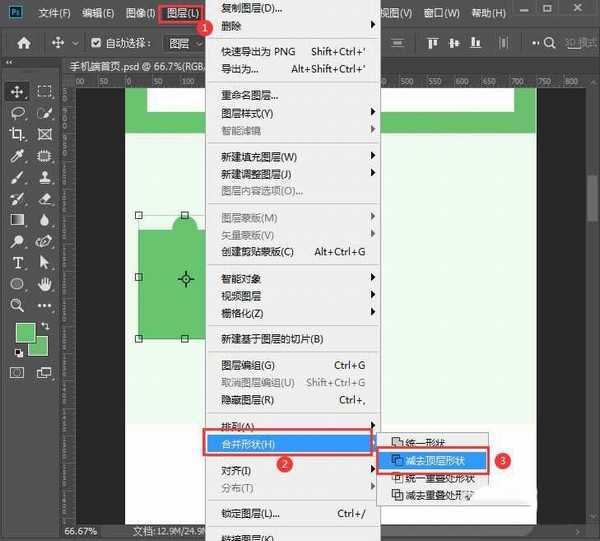Open the 文件(F) menu
The height and width of the screenshot is (541, 600).
click(x=54, y=13)
